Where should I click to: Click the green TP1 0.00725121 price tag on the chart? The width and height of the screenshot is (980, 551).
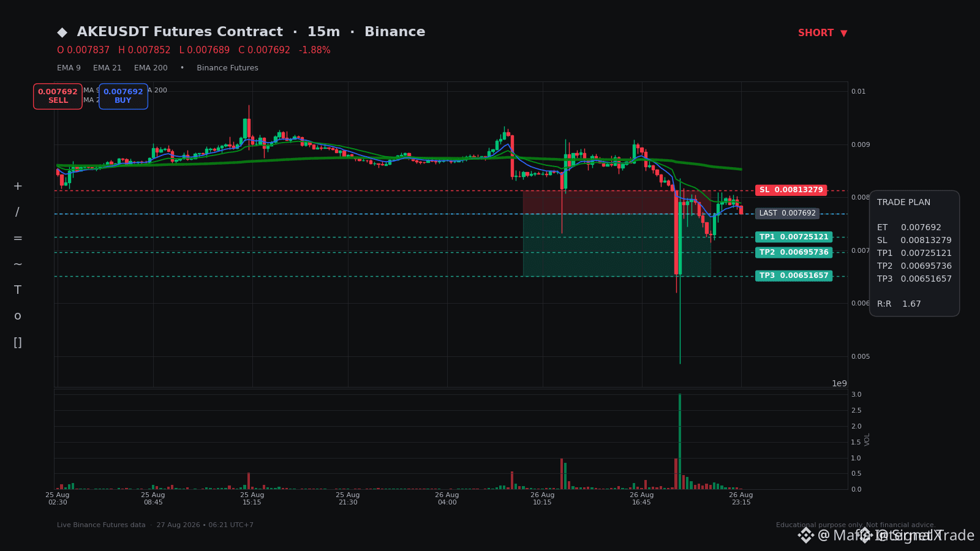(794, 237)
